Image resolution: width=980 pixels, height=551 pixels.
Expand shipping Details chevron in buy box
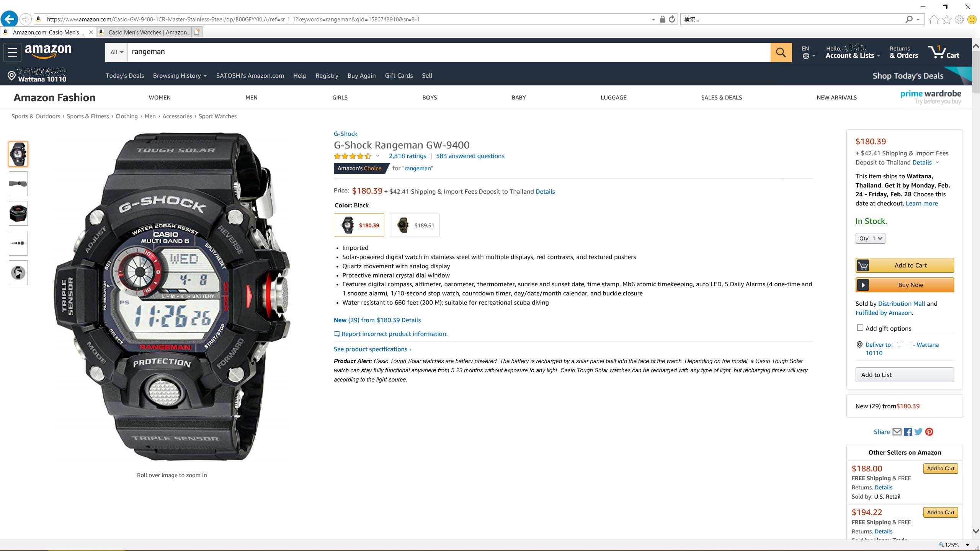pos(938,162)
